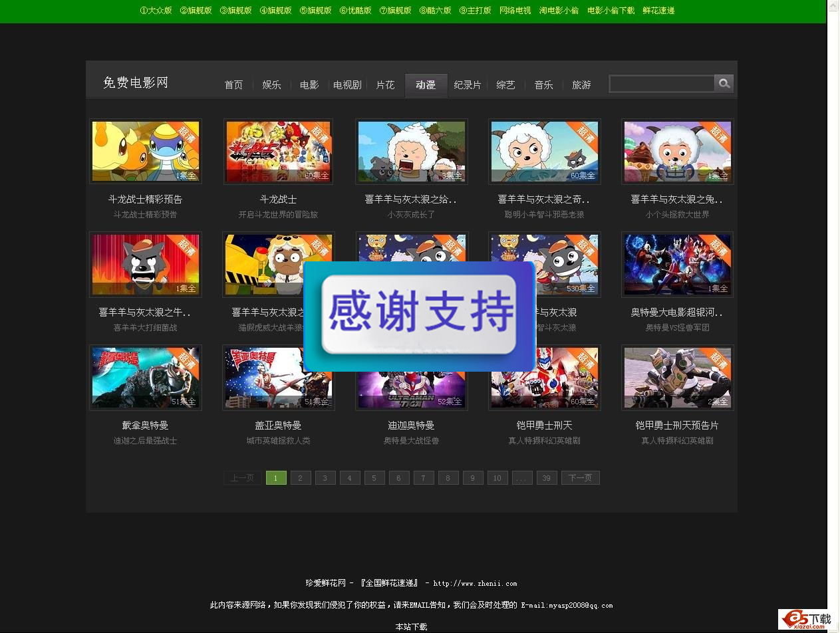Click the ⑤旗舰版 top link

[x=315, y=11]
